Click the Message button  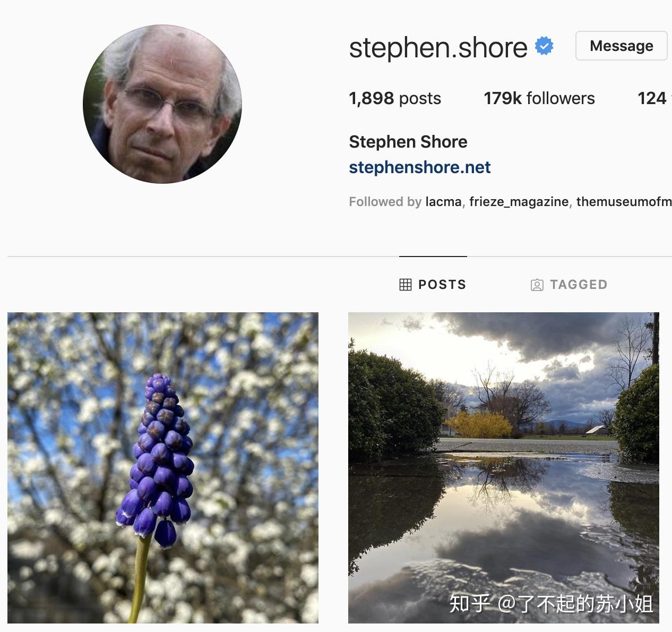coord(622,46)
